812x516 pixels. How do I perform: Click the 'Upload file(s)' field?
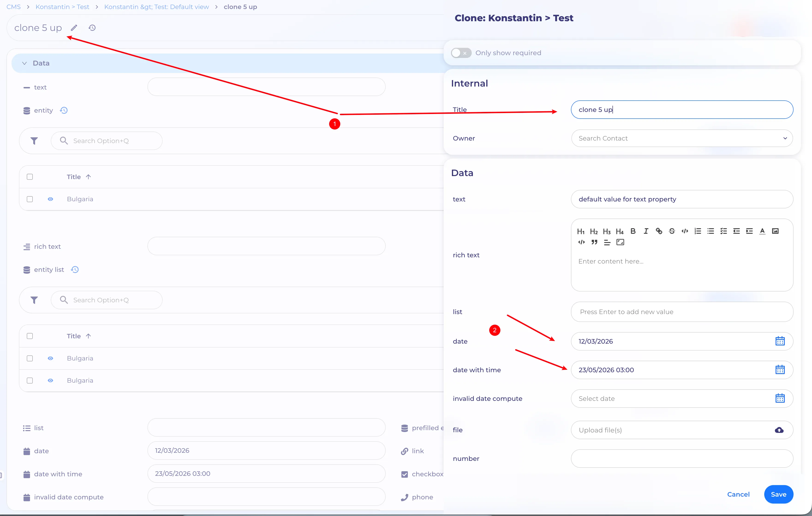[682, 430]
